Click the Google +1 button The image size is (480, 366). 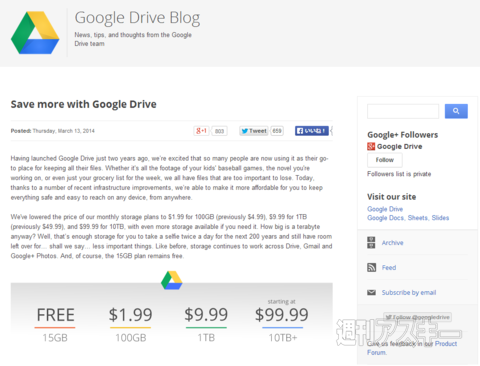201,131
